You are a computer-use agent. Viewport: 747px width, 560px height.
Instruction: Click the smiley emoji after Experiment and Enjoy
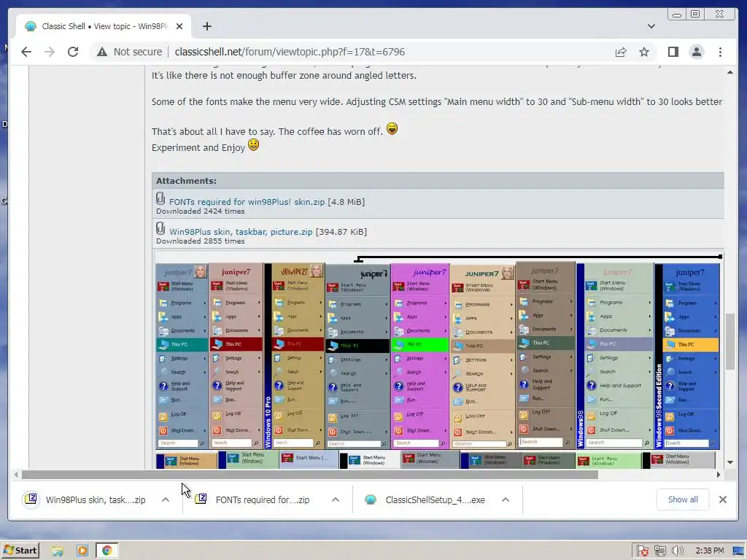click(253, 145)
